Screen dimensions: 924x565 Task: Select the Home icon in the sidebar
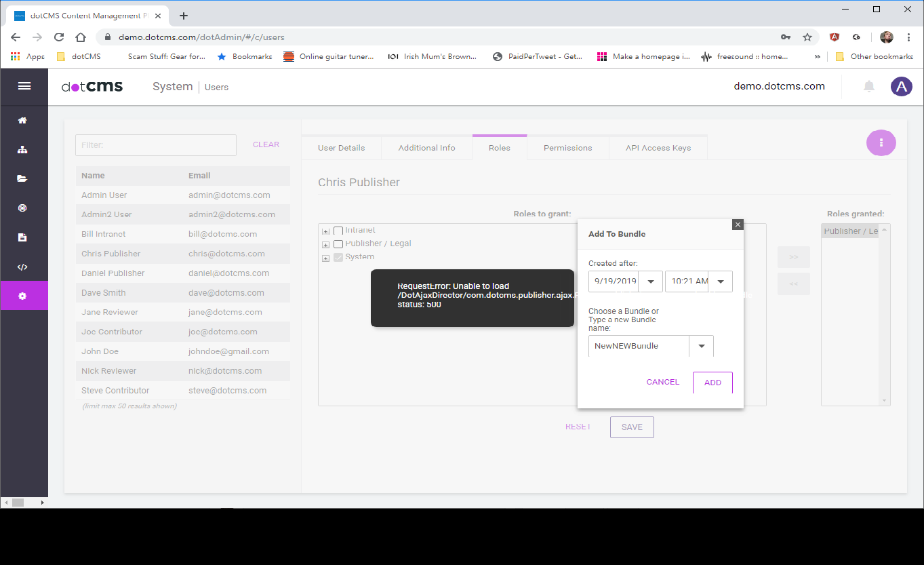(x=24, y=119)
